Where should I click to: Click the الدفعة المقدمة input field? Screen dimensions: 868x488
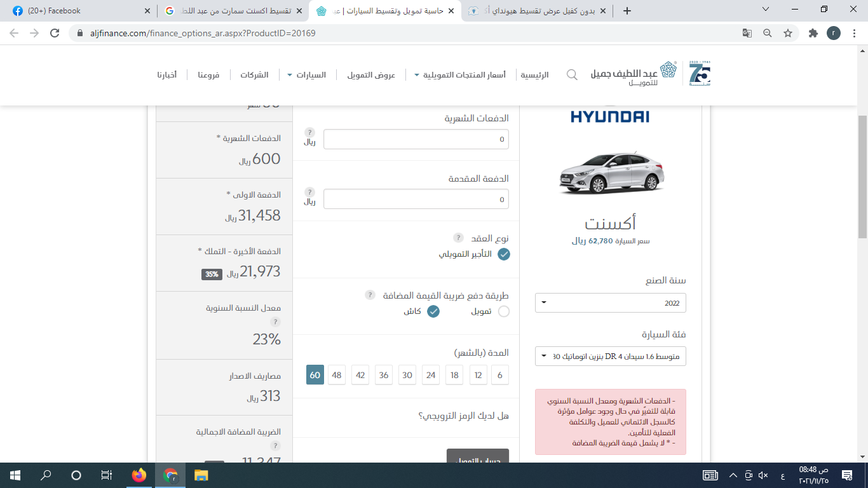click(x=416, y=199)
